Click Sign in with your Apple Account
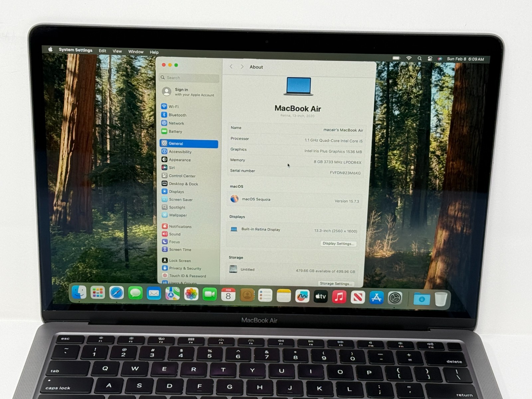Viewport: 532px width, 399px height. 189,92
